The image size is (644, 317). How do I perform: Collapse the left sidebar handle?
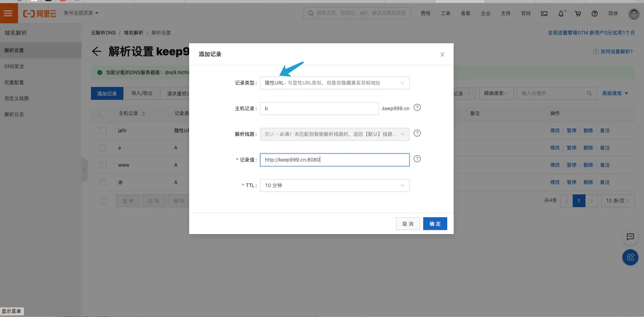pyautogui.click(x=85, y=170)
